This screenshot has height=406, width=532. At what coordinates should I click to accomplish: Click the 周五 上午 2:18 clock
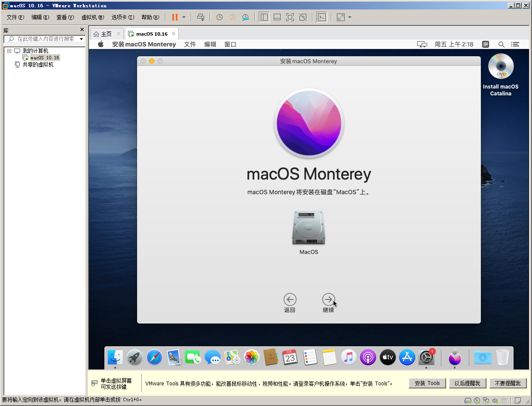[x=454, y=44]
